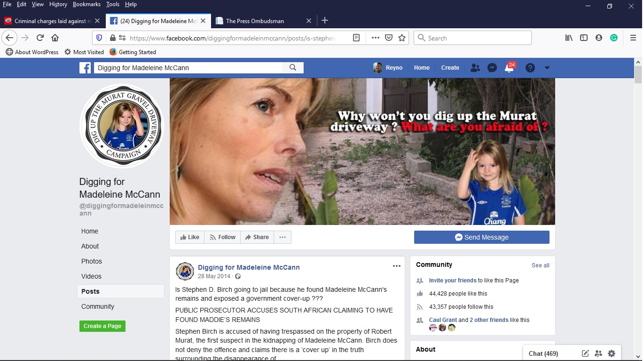Open Friend Requests icon in Facebook header
The image size is (644, 361).
coord(475,68)
